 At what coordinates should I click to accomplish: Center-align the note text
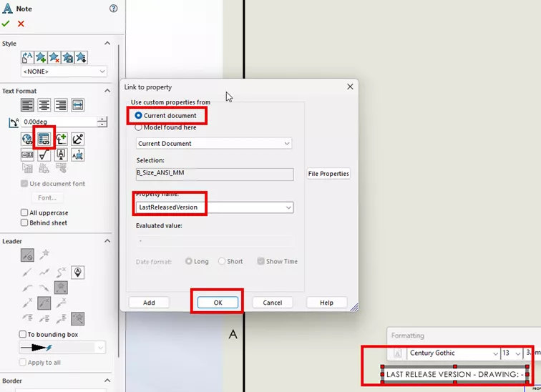tap(44, 105)
